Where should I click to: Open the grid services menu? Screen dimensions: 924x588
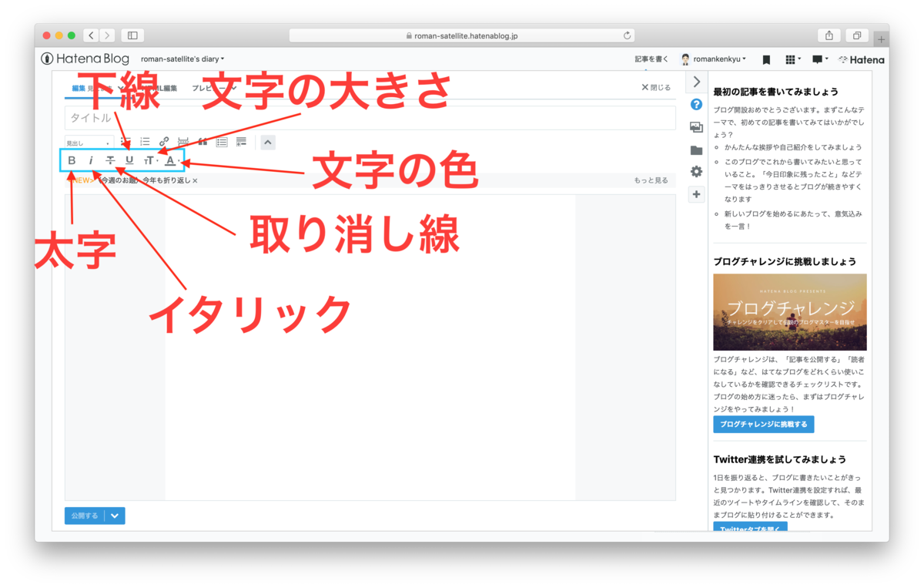792,59
